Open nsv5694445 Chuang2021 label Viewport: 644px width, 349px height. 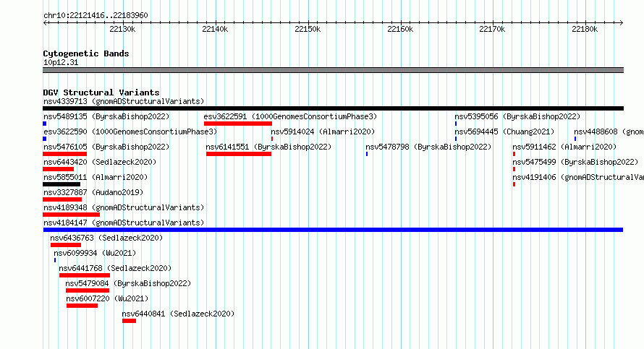point(504,132)
